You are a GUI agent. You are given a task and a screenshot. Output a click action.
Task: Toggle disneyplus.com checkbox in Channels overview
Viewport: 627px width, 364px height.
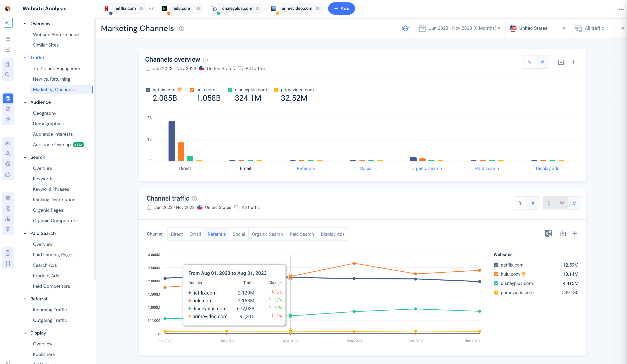pos(230,90)
